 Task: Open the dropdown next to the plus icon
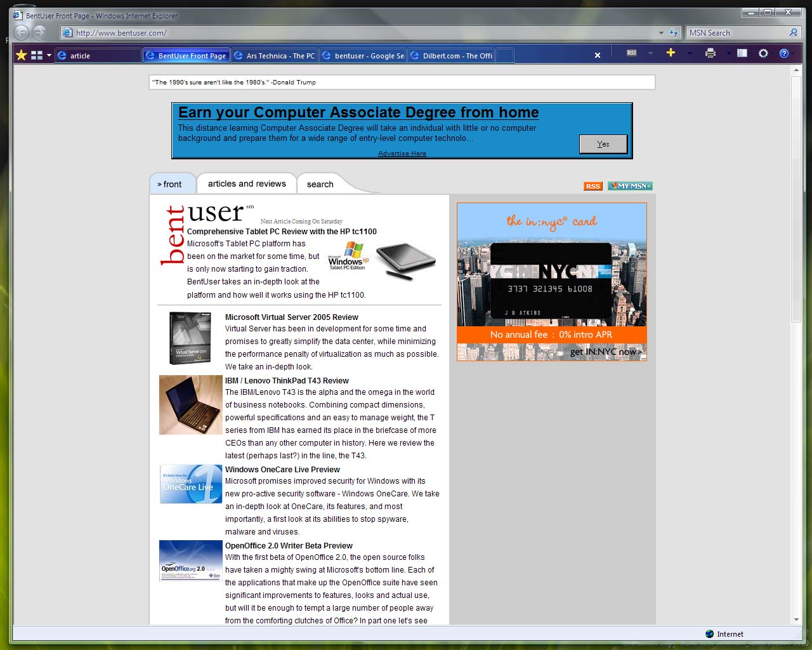(x=690, y=53)
